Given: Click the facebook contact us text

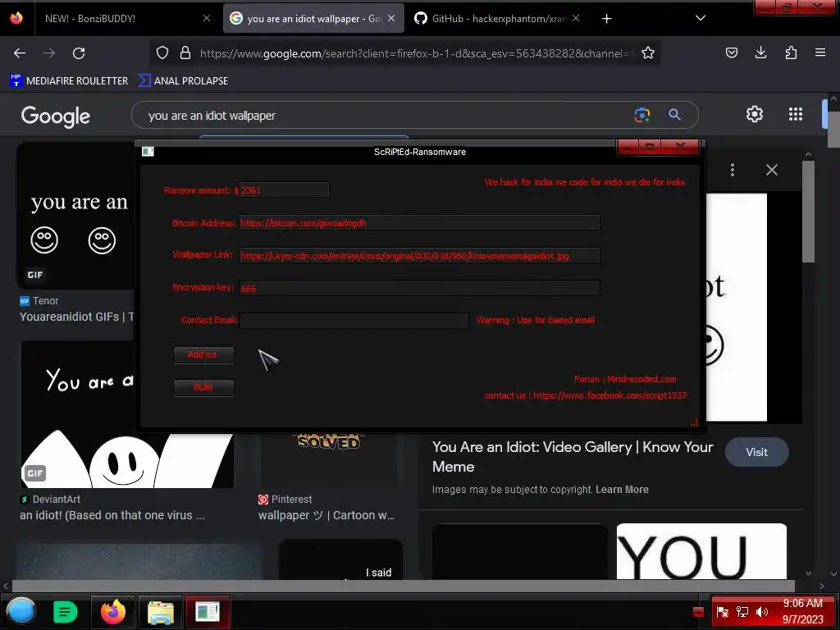Looking at the screenshot, I should coord(585,395).
